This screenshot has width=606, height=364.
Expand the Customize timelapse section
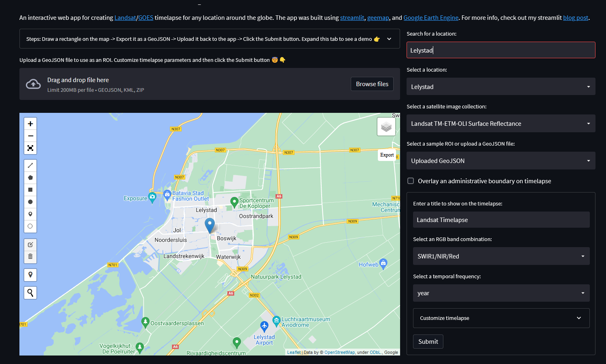[x=501, y=318]
